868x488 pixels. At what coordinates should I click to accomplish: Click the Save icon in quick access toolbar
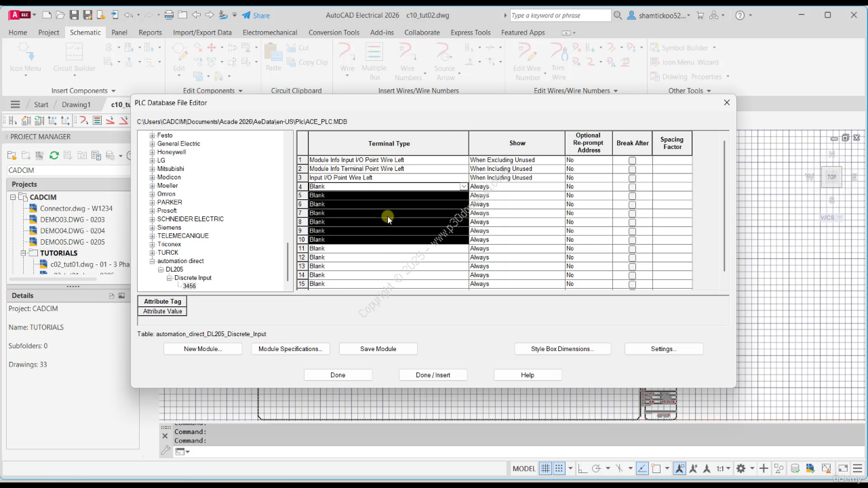(x=73, y=15)
